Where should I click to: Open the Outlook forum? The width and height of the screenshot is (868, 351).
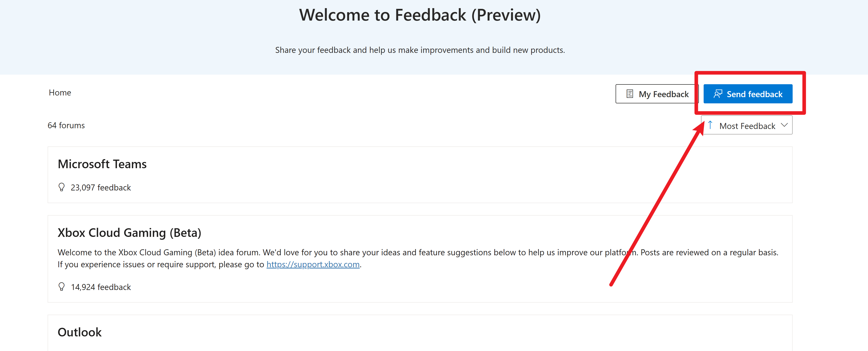(79, 332)
